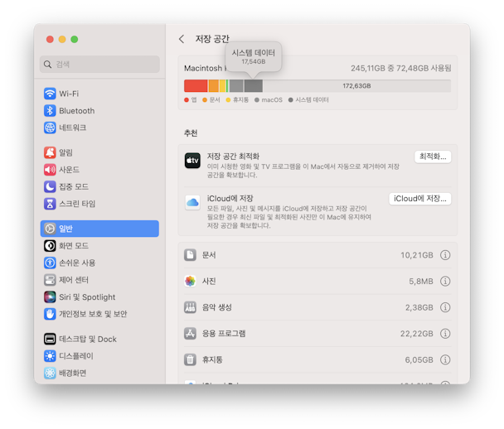Open the 디스플레이 sun icon
504x429 pixels.
(50, 356)
